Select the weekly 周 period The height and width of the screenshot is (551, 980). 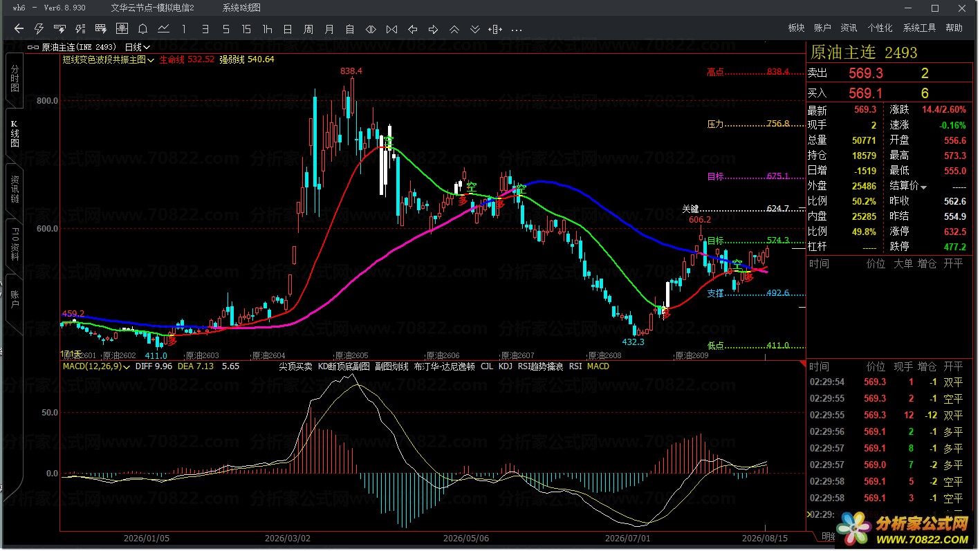click(x=308, y=29)
